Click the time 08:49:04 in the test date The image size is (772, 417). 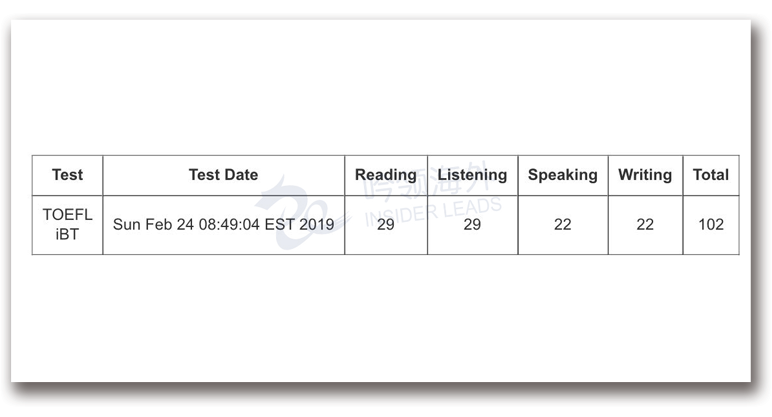click(x=229, y=225)
